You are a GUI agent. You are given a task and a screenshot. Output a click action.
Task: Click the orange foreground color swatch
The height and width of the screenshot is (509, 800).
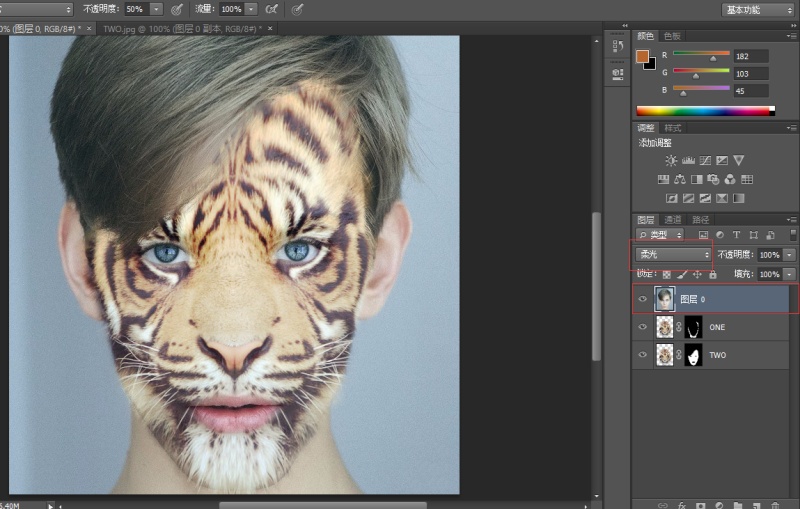point(642,56)
